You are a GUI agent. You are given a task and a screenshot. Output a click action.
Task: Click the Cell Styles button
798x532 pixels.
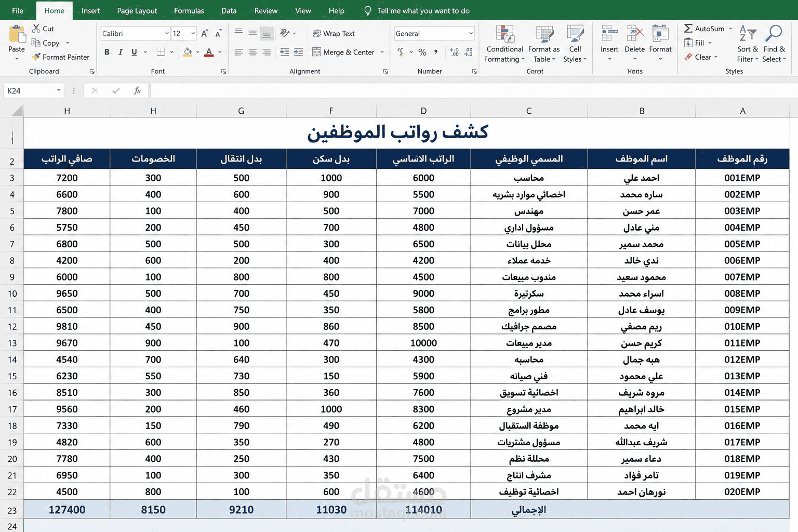(x=575, y=44)
